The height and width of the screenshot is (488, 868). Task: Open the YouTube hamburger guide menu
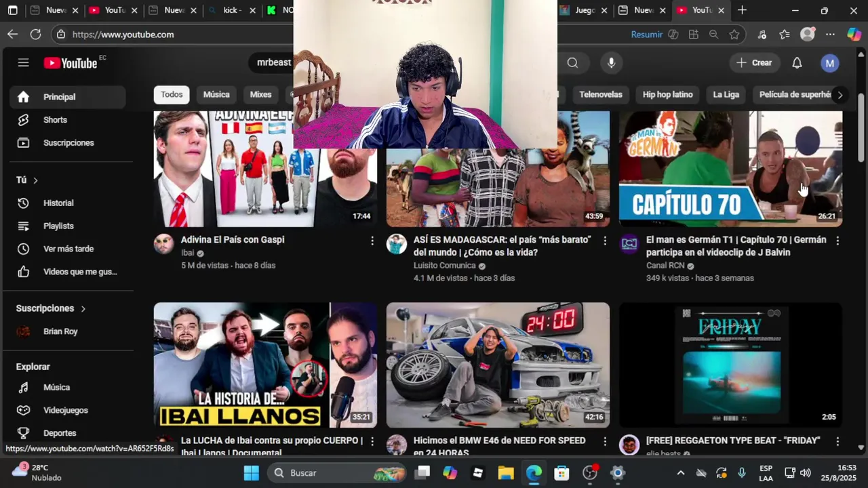23,63
